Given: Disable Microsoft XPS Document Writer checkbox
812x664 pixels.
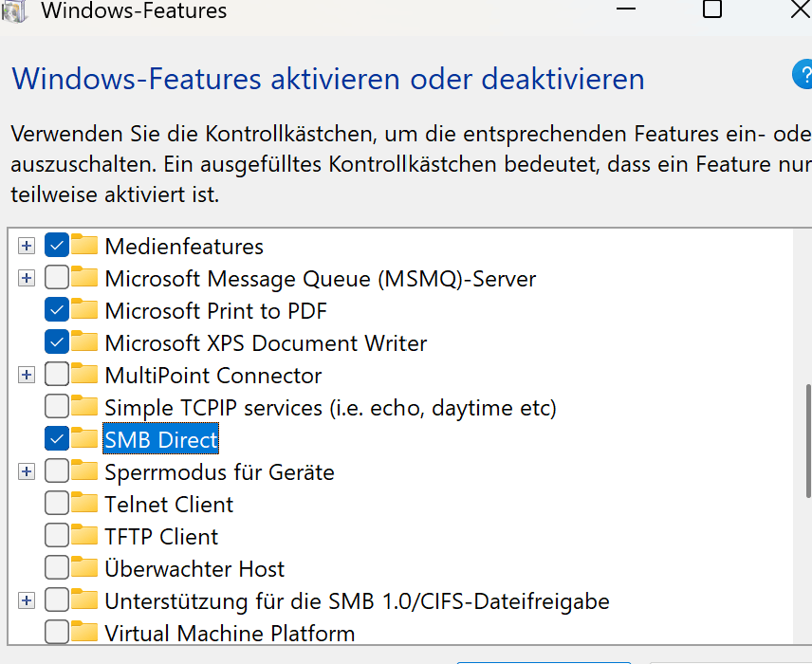Looking at the screenshot, I should click(57, 342).
